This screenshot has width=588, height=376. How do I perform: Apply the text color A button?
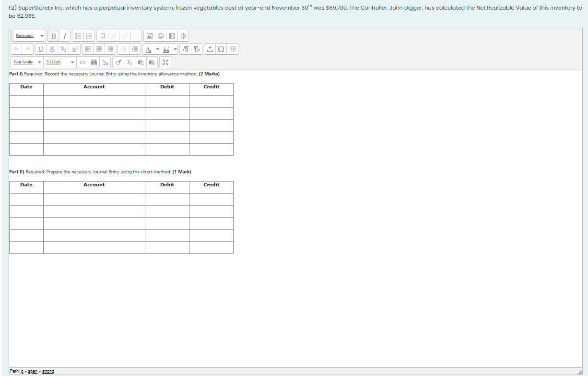coord(148,49)
